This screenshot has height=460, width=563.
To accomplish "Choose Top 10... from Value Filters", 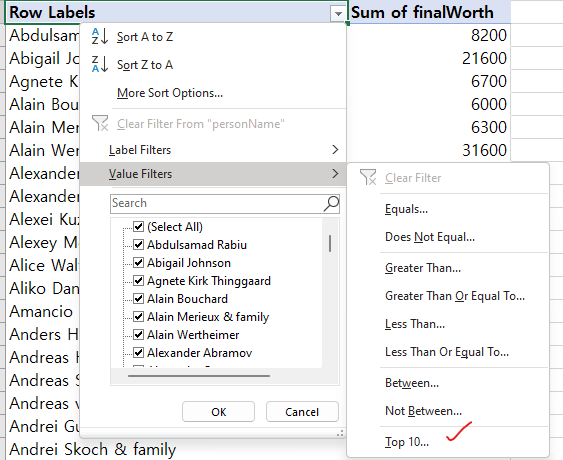I will (407, 442).
